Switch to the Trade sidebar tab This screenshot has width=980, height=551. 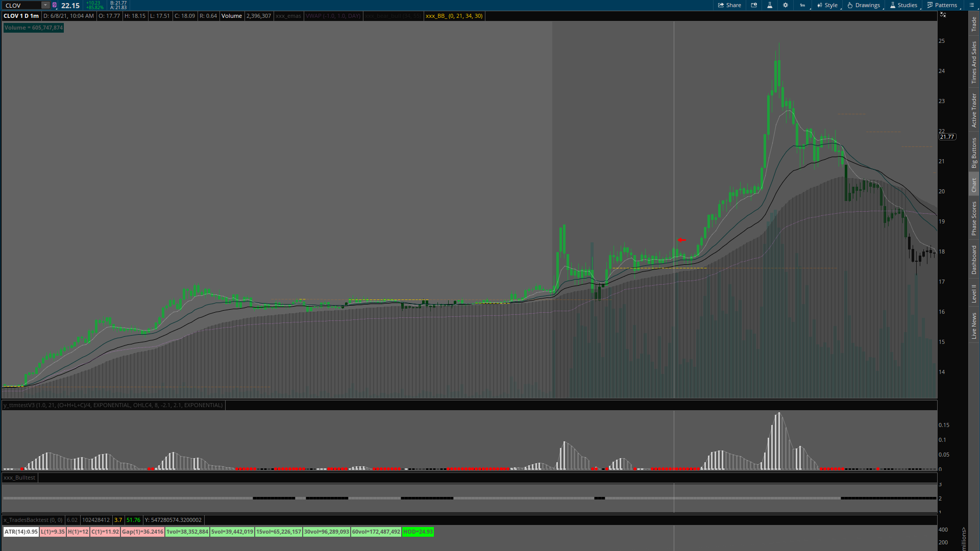[x=974, y=23]
